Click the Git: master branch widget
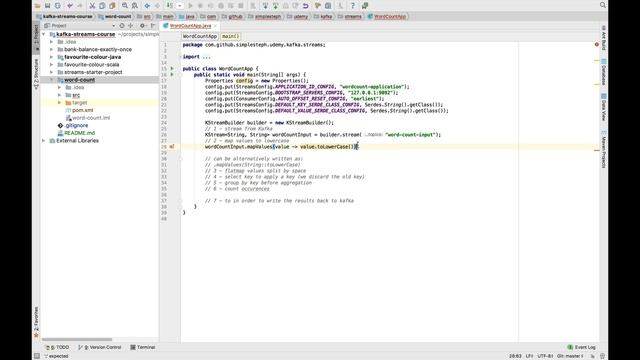The width and height of the screenshot is (640, 360). (x=570, y=356)
